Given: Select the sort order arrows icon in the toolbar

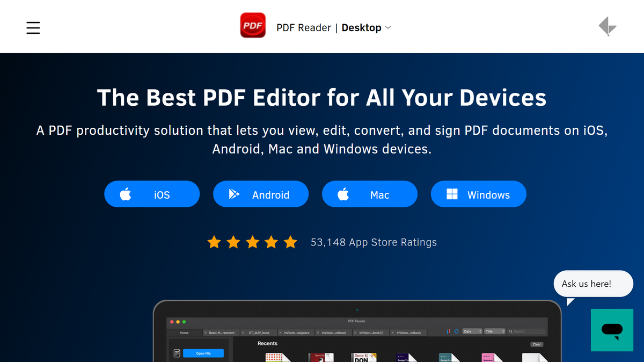Looking at the screenshot, I should pyautogui.click(x=448, y=330).
